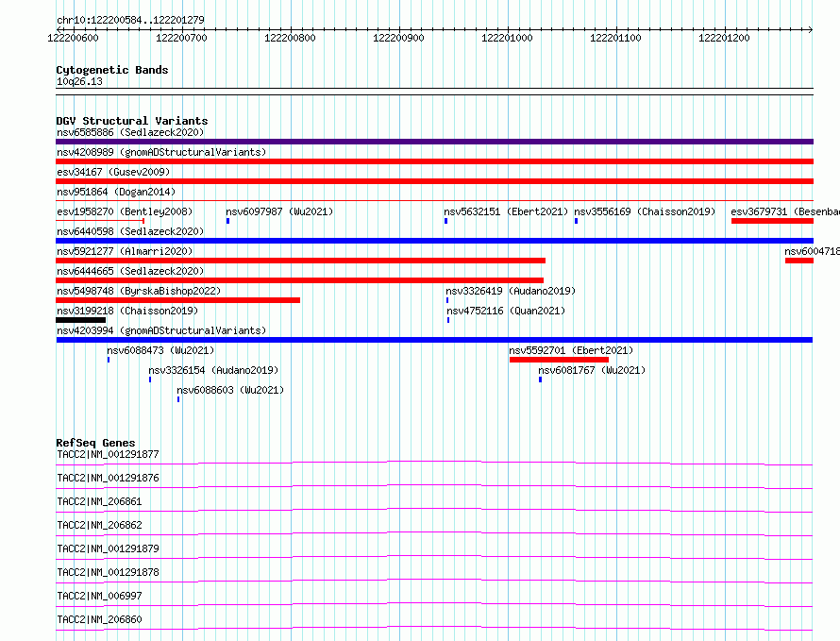
Task: Click the nsv5632151 (Ebert2021) label
Action: point(506,211)
